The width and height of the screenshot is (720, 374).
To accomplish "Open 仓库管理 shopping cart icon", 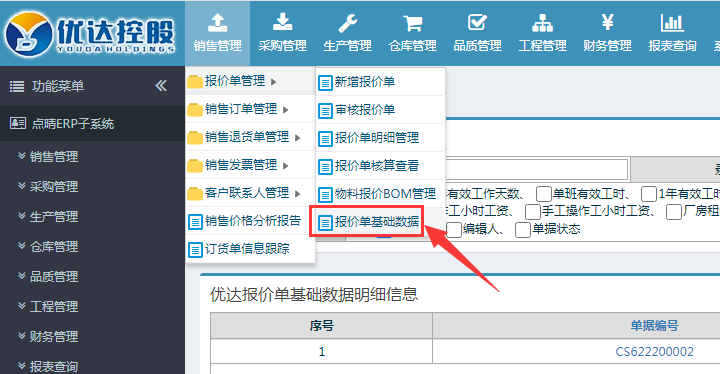I will (412, 23).
